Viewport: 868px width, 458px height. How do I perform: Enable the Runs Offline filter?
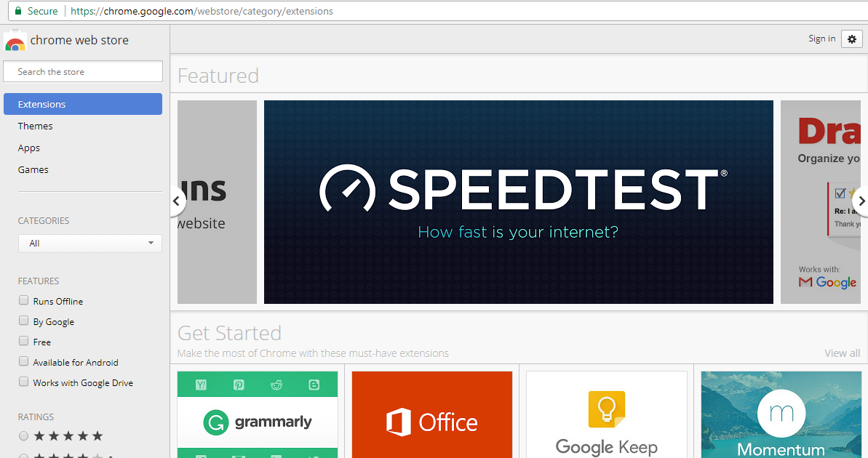pyautogui.click(x=23, y=300)
